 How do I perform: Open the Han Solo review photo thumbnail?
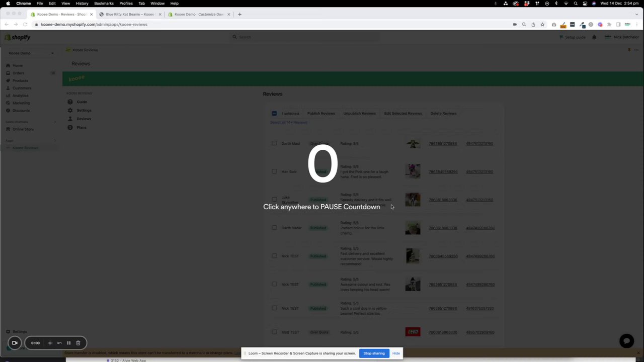coord(413,171)
